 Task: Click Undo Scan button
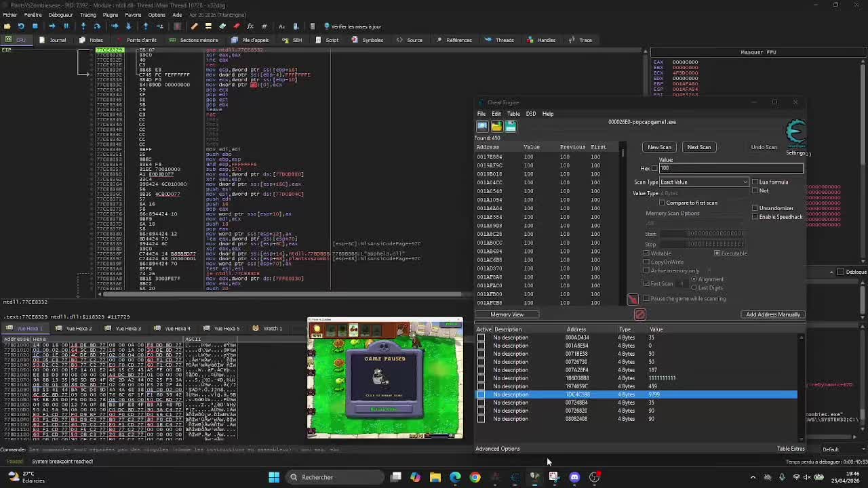coord(764,147)
